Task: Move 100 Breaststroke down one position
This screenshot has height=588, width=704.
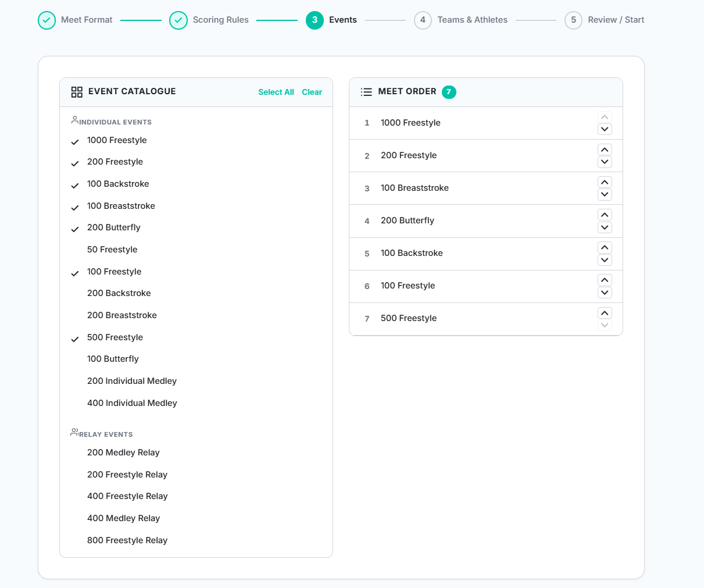Action: 605,194
